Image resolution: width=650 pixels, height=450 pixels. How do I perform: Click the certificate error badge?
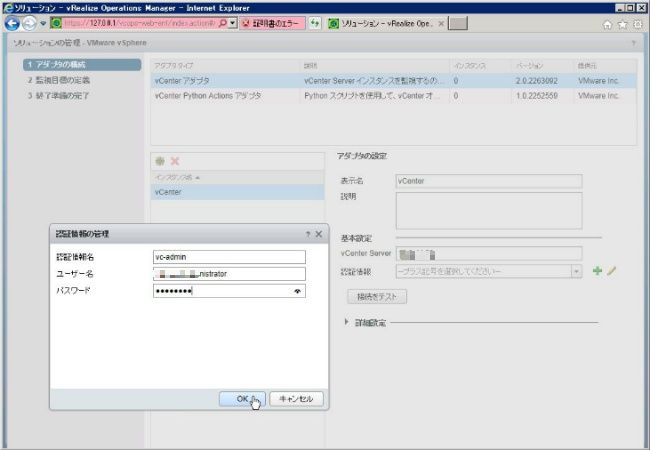point(273,24)
